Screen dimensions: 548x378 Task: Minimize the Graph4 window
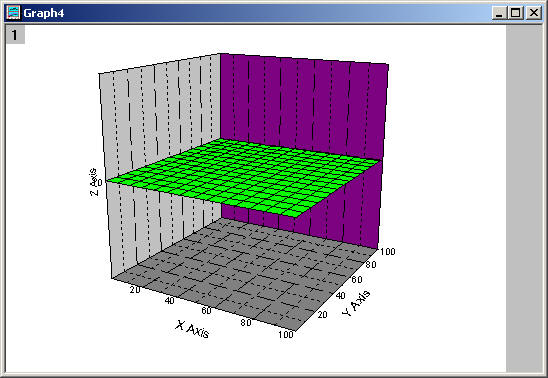[x=499, y=13]
